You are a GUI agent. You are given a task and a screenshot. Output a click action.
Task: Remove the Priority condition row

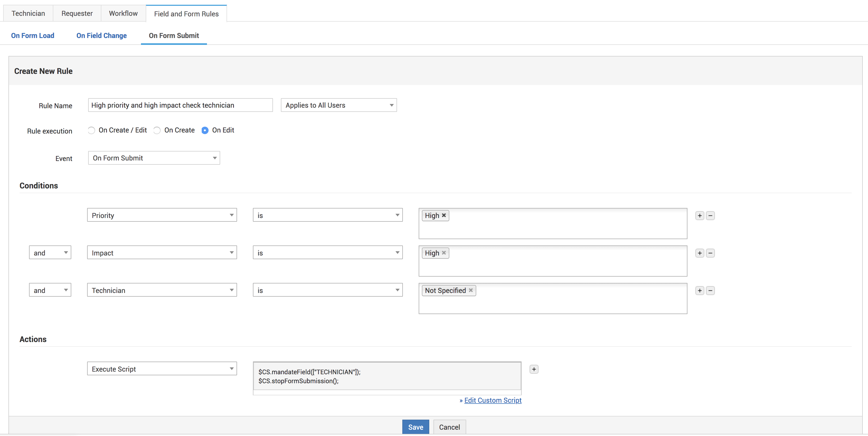[x=710, y=216]
